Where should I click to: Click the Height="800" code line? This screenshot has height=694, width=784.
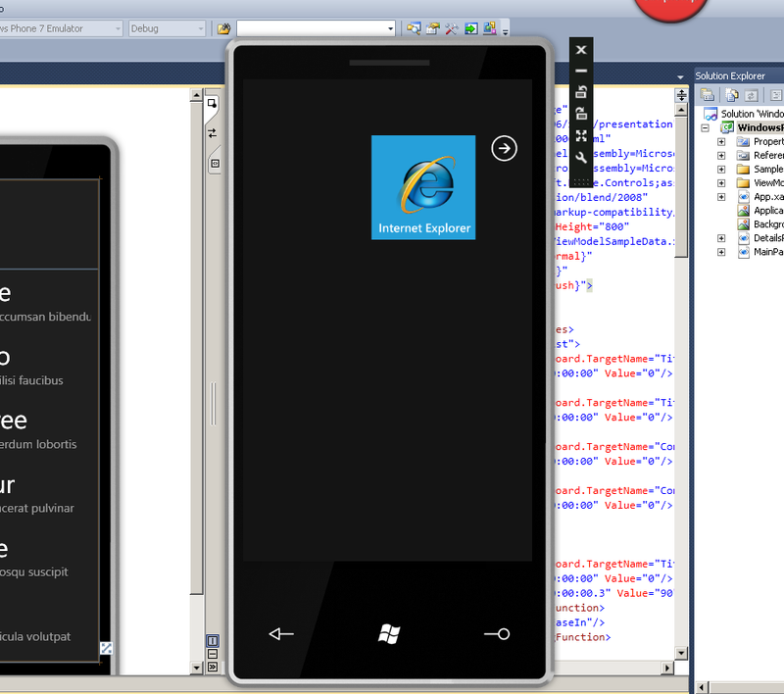pos(592,227)
